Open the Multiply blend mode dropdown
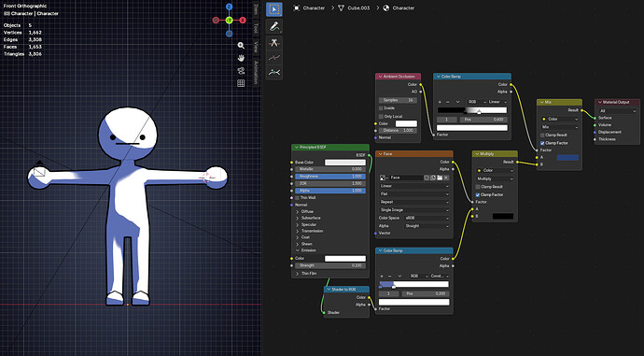The image size is (644, 356). click(495, 178)
